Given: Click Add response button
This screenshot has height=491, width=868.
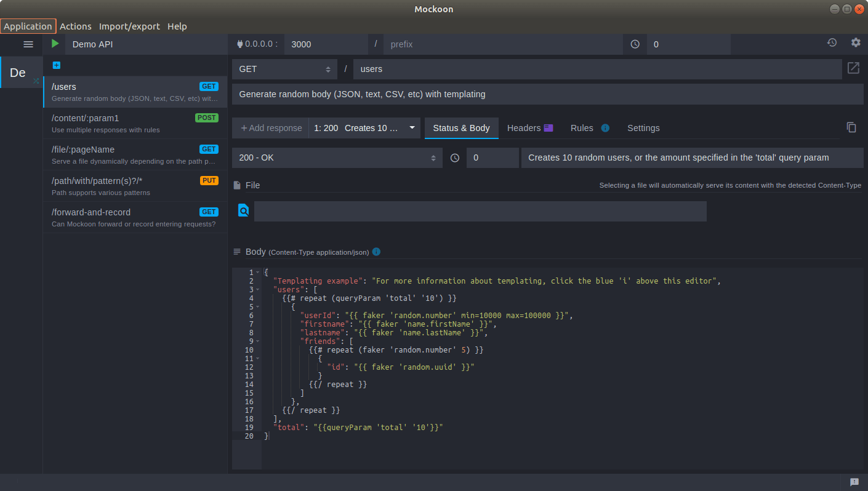Looking at the screenshot, I should pyautogui.click(x=271, y=128).
